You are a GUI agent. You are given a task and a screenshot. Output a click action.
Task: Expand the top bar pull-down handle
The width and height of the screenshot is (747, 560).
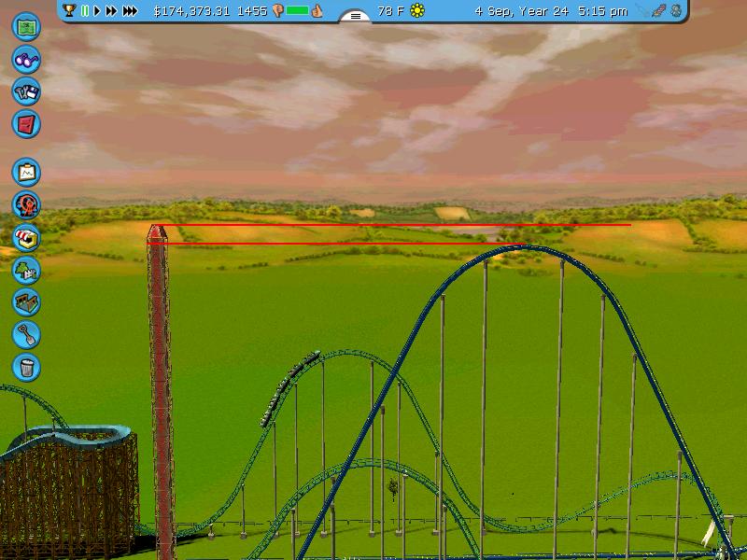356,16
